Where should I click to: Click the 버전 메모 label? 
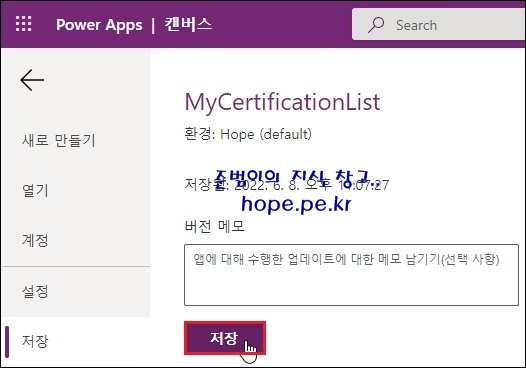point(214,226)
